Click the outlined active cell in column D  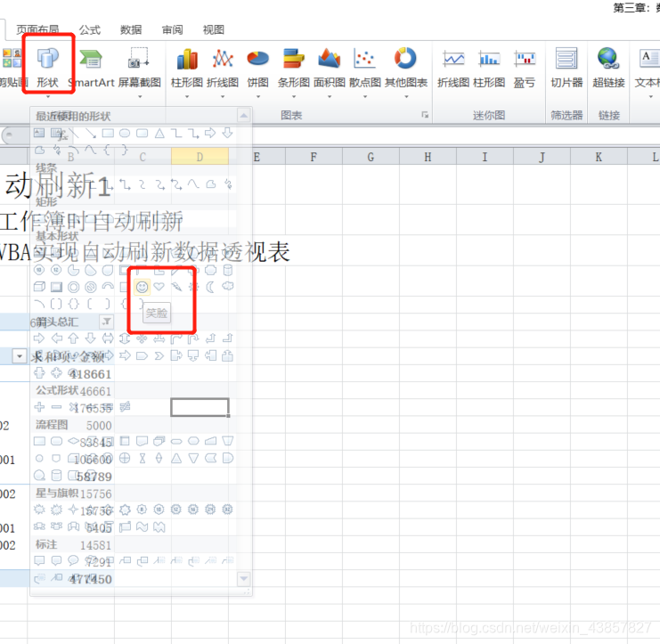200,407
